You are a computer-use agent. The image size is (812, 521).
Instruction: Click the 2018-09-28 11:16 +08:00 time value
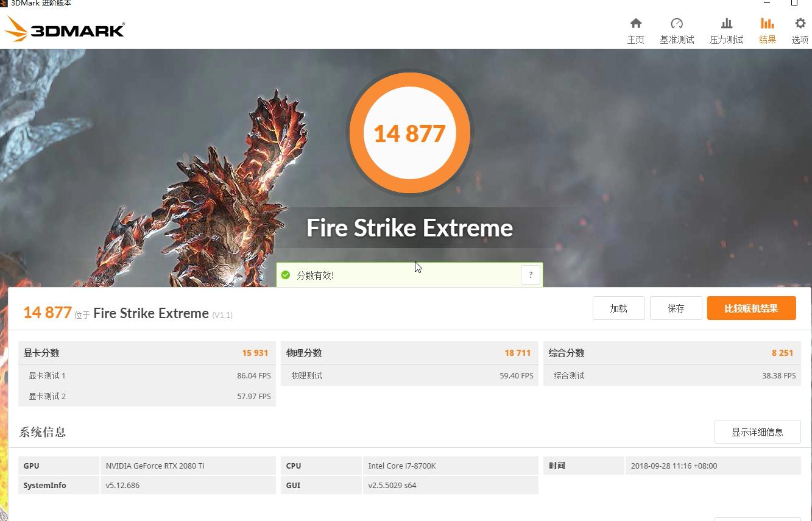point(674,466)
